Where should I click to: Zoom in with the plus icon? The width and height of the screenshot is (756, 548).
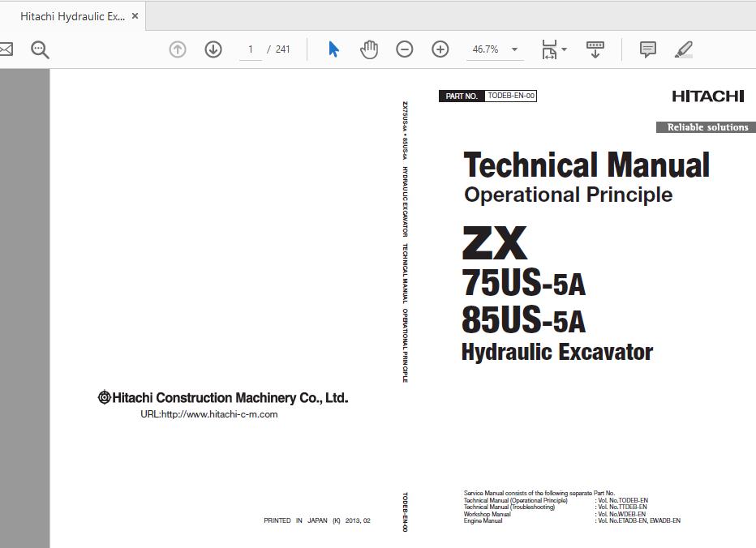440,49
